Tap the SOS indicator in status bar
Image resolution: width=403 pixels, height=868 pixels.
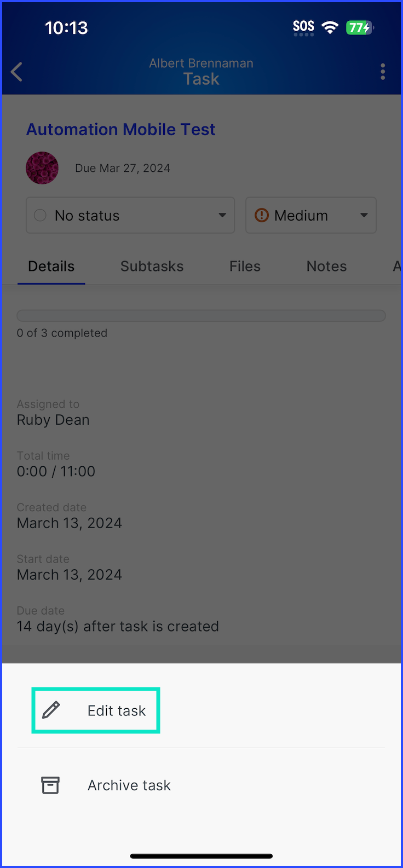coord(303,28)
